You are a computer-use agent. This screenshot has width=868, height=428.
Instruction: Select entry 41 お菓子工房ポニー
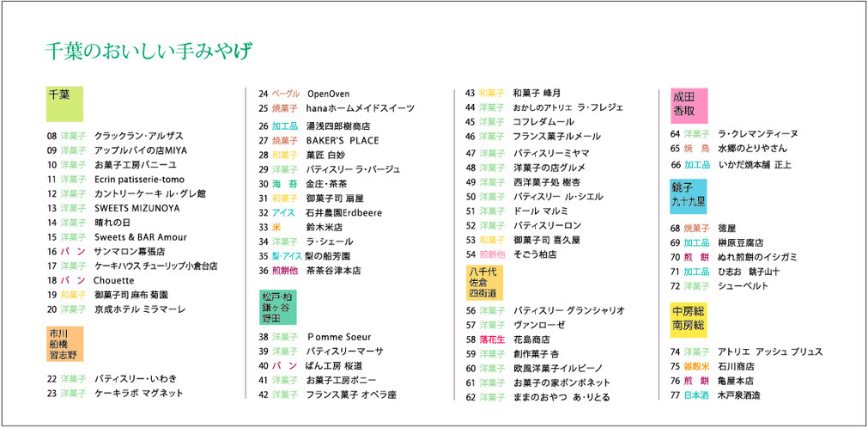pos(317,380)
